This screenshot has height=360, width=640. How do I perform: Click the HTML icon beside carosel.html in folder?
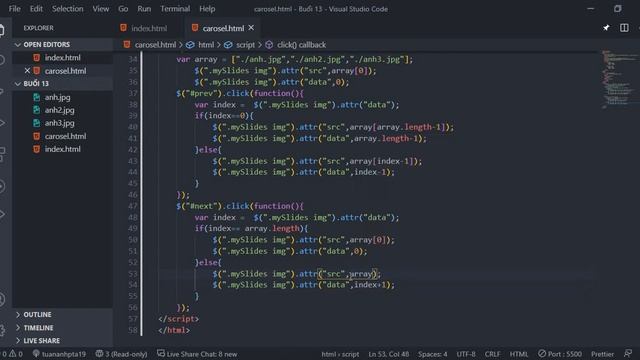click(37, 136)
